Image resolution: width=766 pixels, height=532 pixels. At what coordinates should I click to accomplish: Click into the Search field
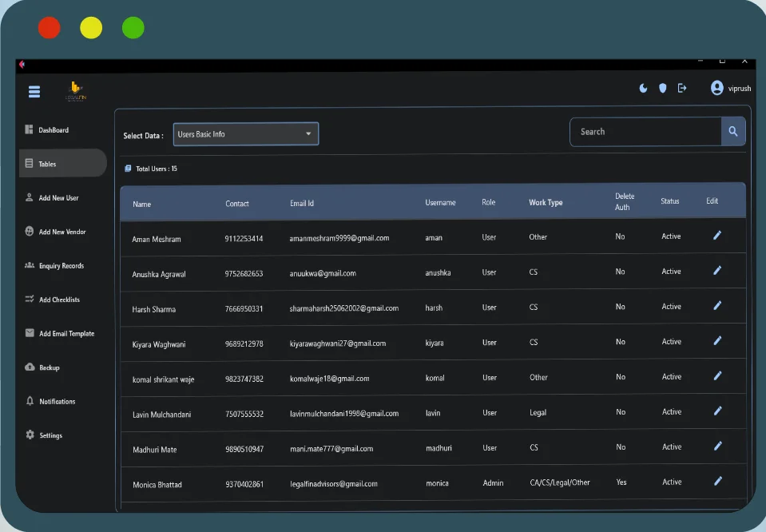click(x=645, y=132)
